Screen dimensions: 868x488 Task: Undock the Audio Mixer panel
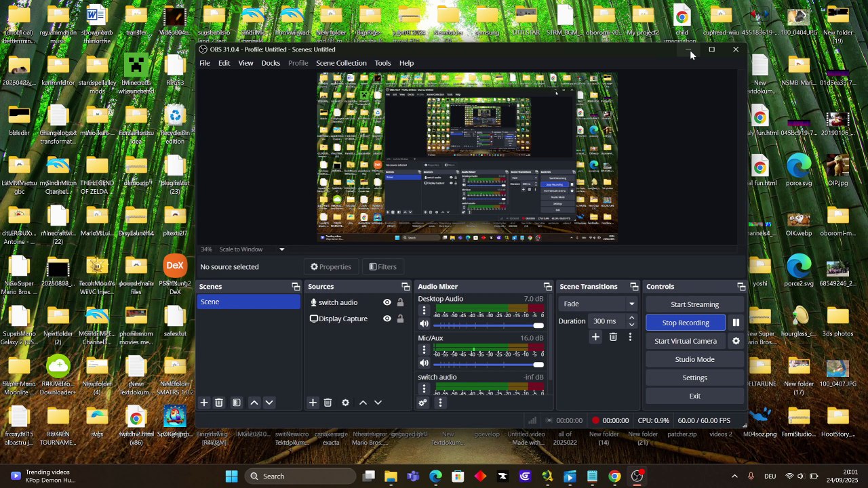pos(548,287)
